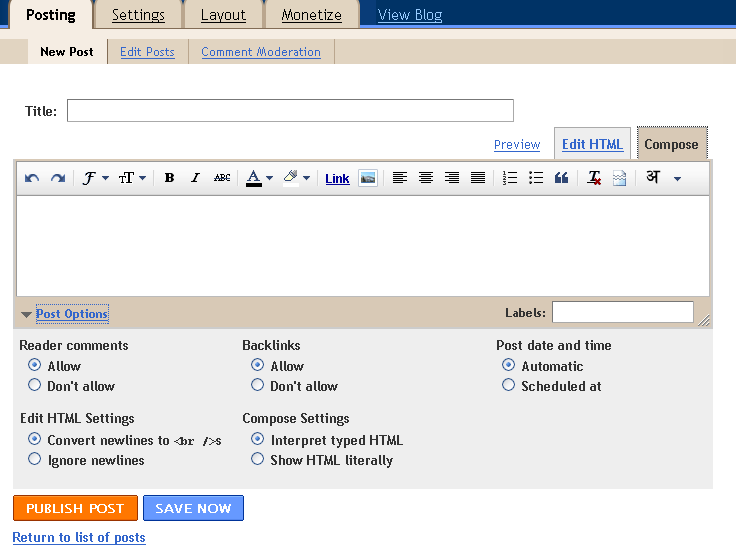Align text to the right
Viewport: 736px width, 545px height.
[452, 178]
